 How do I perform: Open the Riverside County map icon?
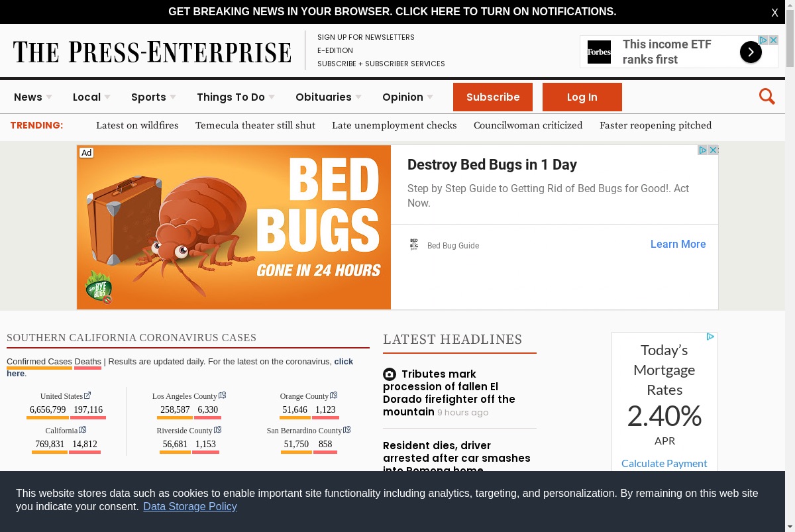coord(217,430)
